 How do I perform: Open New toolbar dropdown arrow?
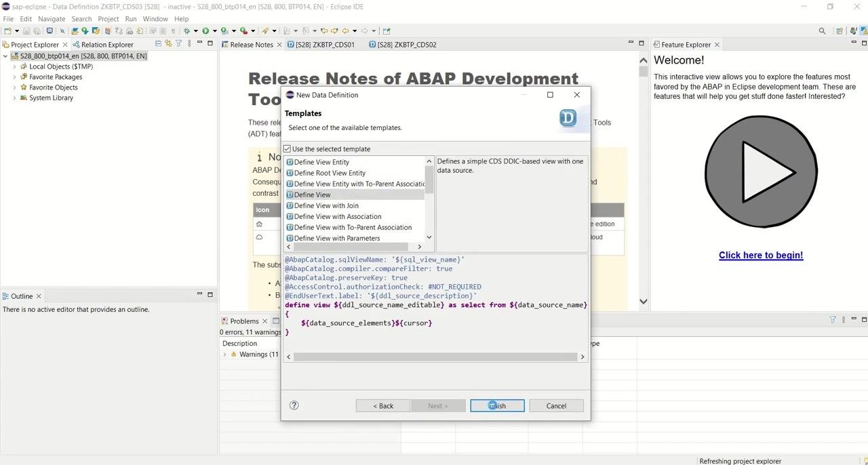[16, 31]
